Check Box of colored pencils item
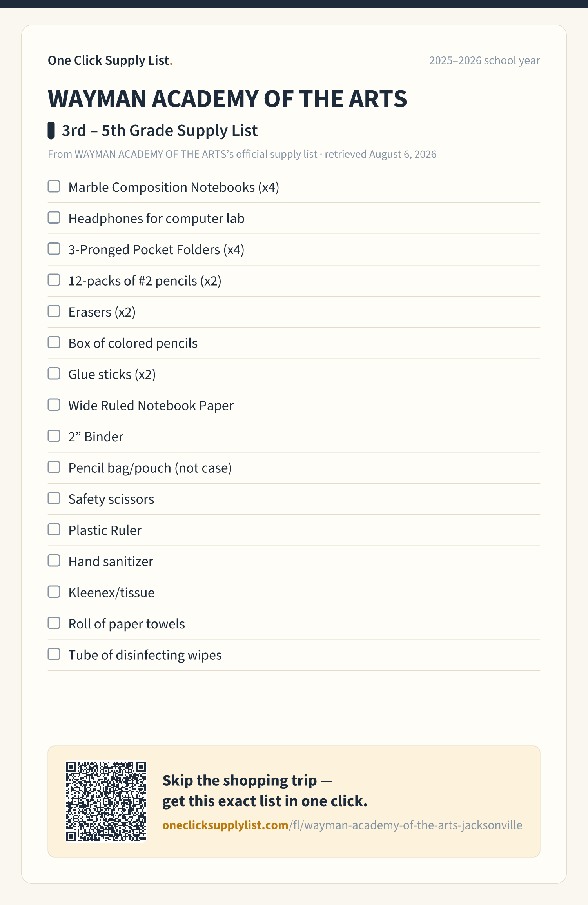This screenshot has height=905, width=588. pos(54,342)
